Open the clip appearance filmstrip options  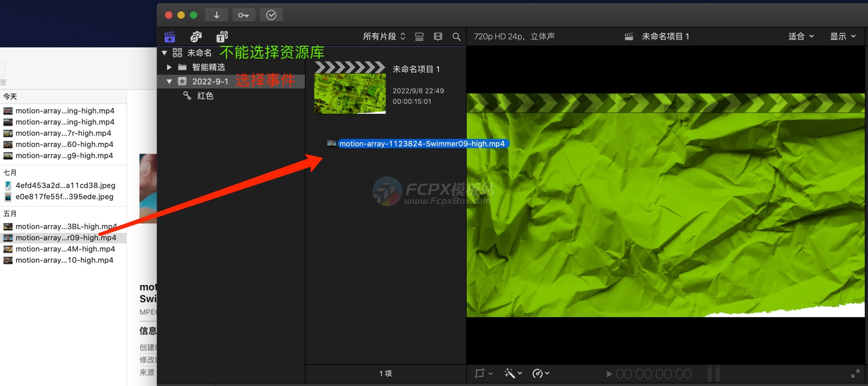(x=438, y=36)
